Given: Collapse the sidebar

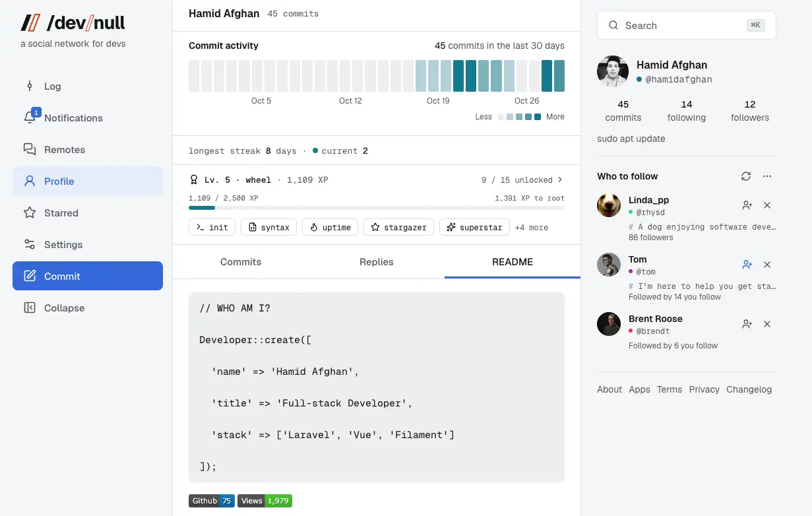Looking at the screenshot, I should tap(87, 308).
